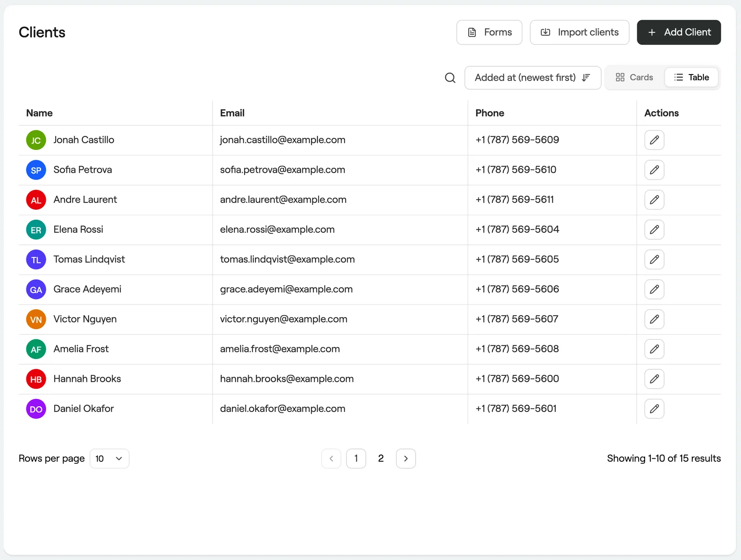Go to next page arrow
The image size is (741, 560).
click(x=406, y=459)
